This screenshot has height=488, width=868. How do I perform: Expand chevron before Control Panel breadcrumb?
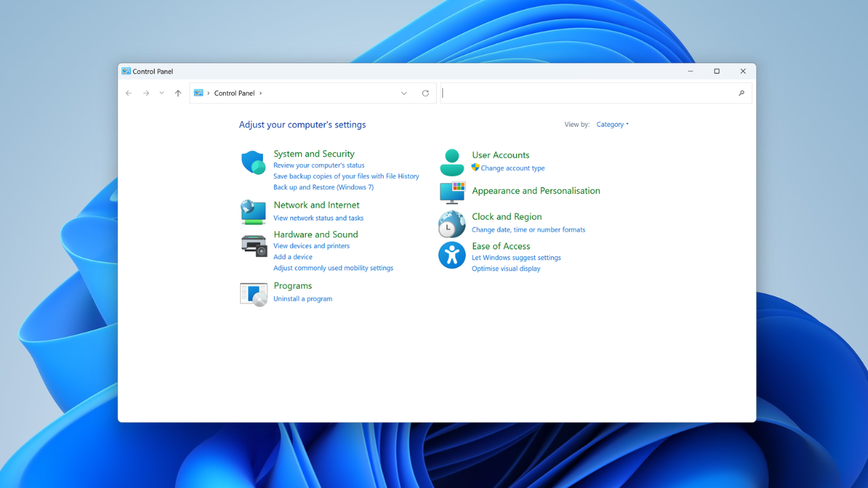[x=208, y=94]
